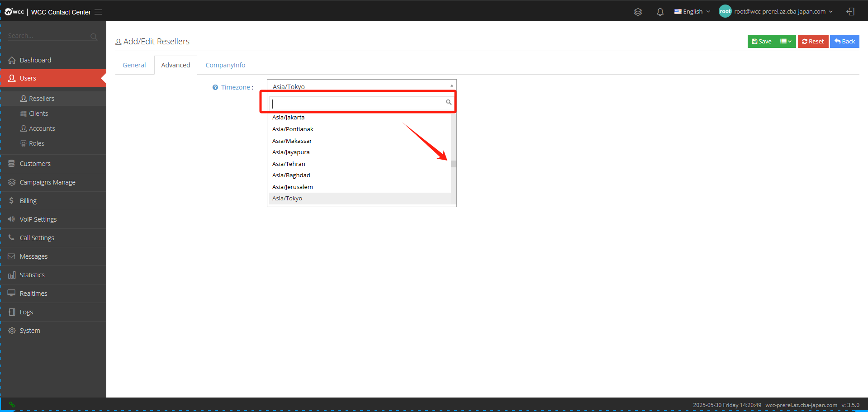This screenshot has width=868, height=412.
Task: Open the layers stack icon in header
Action: pos(638,12)
